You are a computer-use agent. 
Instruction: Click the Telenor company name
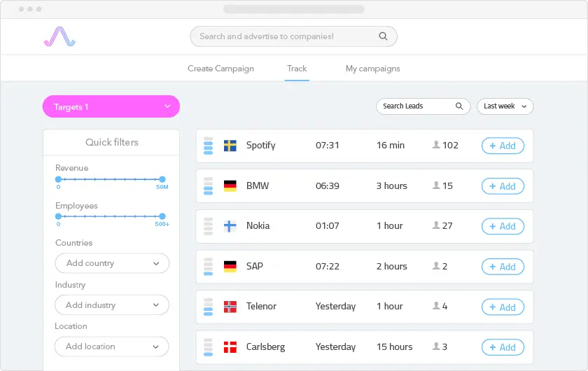click(x=261, y=307)
